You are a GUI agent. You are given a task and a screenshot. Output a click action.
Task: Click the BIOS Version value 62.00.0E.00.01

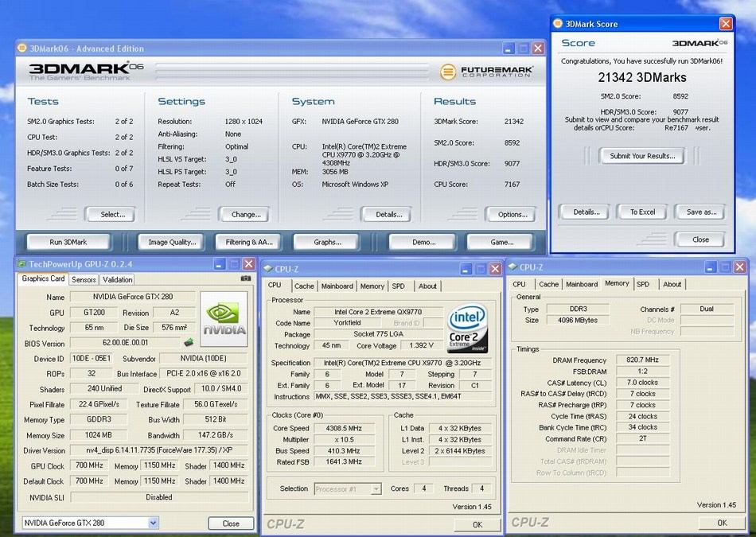(x=126, y=343)
